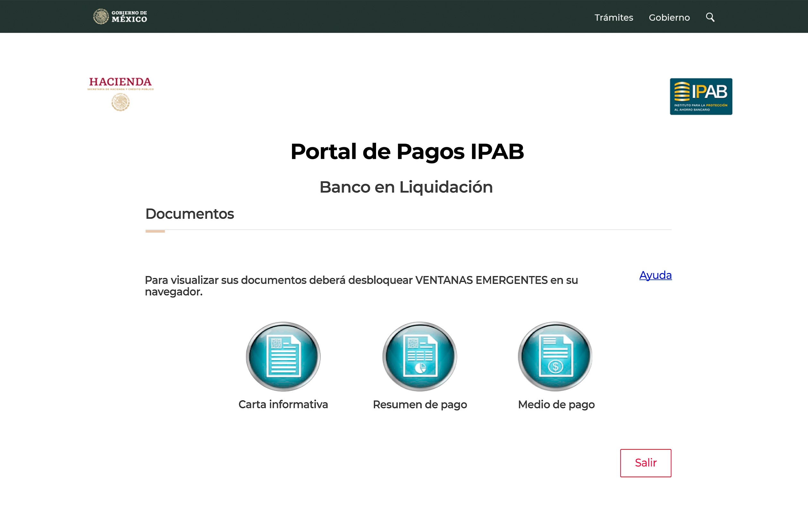Click the Banco en Liquidación subtitle
This screenshot has height=532, width=808.
pos(406,187)
